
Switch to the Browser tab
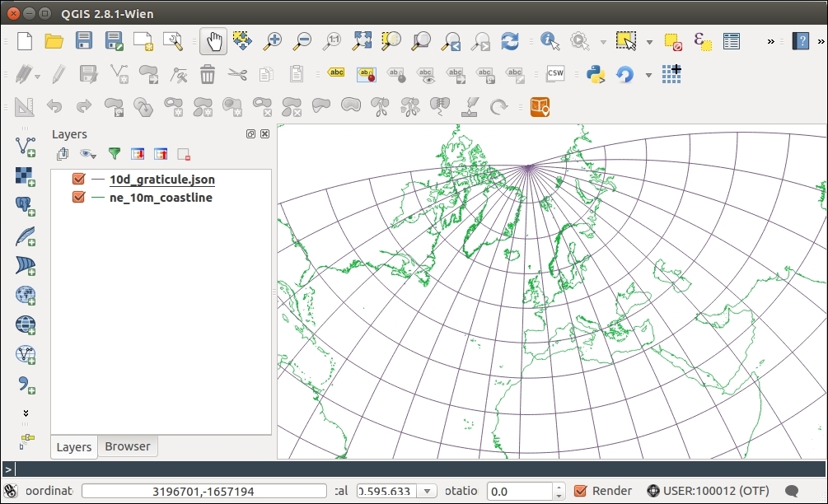click(128, 446)
